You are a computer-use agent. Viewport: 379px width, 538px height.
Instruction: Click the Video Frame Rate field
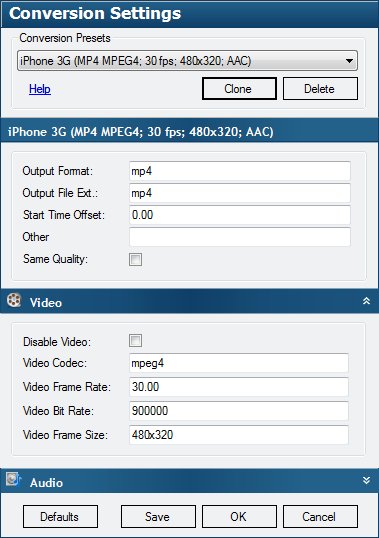pyautogui.click(x=239, y=387)
